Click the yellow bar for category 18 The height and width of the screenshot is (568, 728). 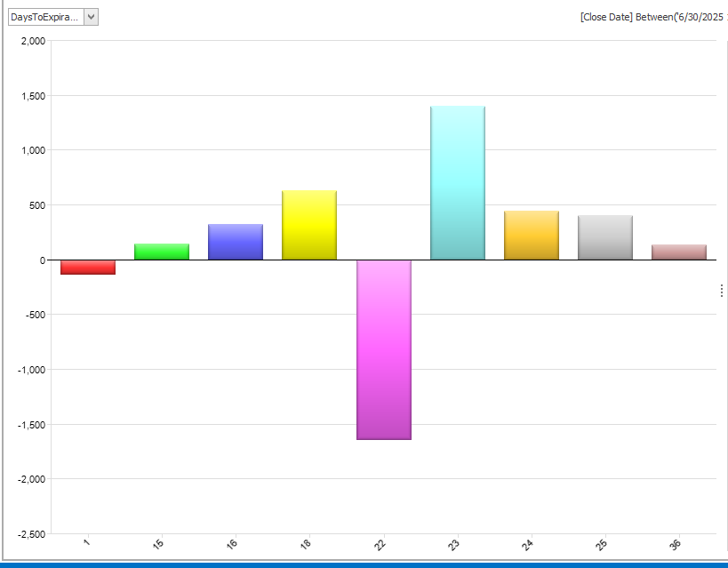coord(309,225)
